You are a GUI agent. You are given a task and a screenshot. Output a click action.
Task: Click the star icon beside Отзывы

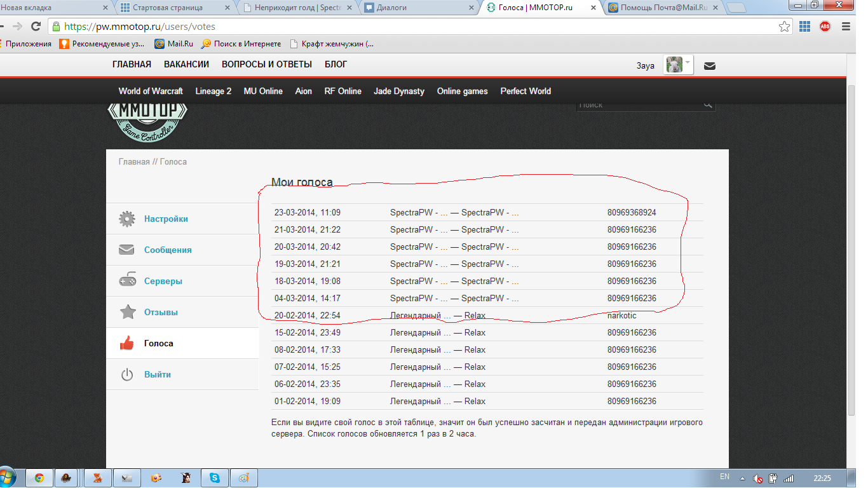pos(127,312)
